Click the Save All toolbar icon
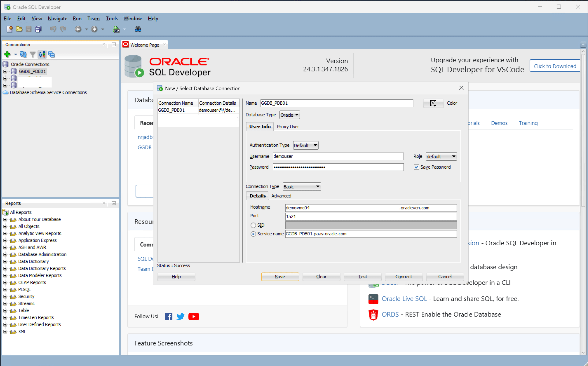This screenshot has height=366, width=588. [38, 29]
